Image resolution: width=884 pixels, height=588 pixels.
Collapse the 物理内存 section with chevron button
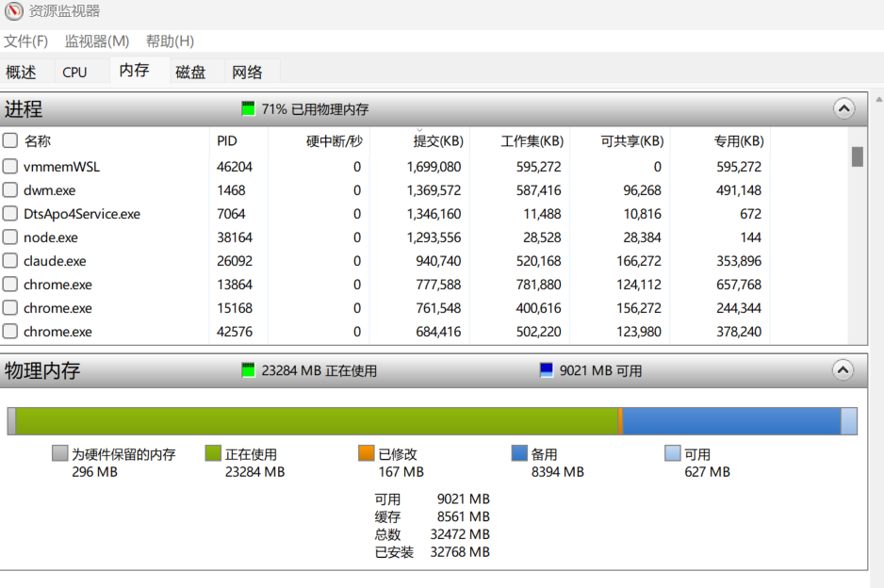tap(843, 369)
